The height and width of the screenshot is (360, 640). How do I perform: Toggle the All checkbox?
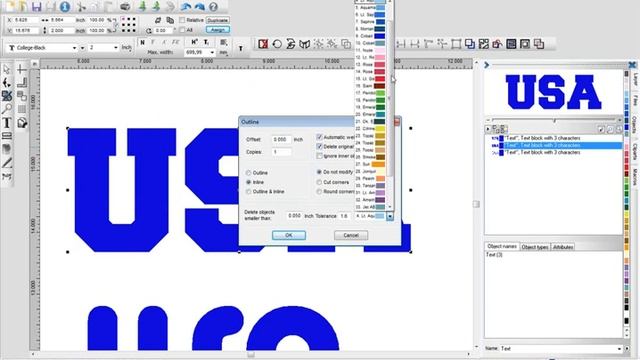point(182,30)
